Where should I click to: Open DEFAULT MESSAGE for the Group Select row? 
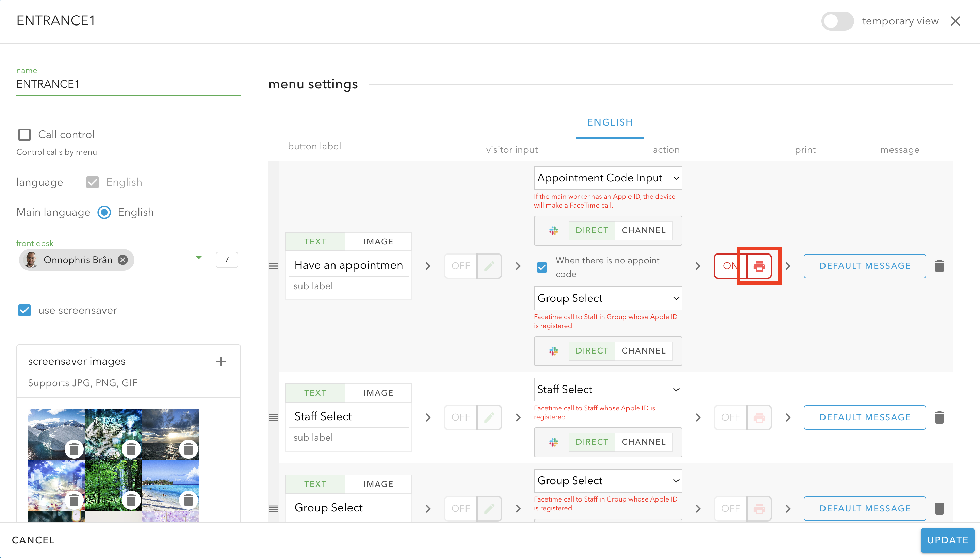(865, 509)
